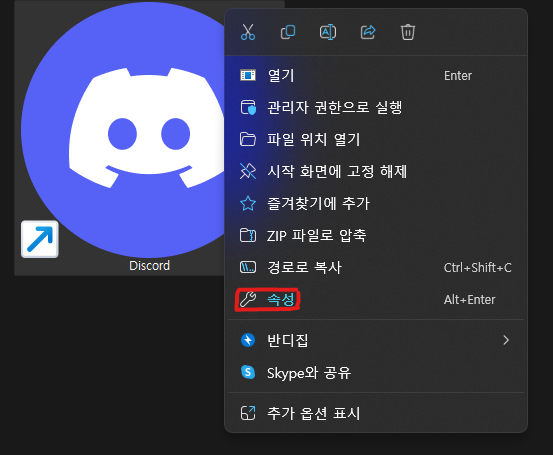
Task: Click the more options icon beside 추가 옵션 표시
Action: point(248,413)
